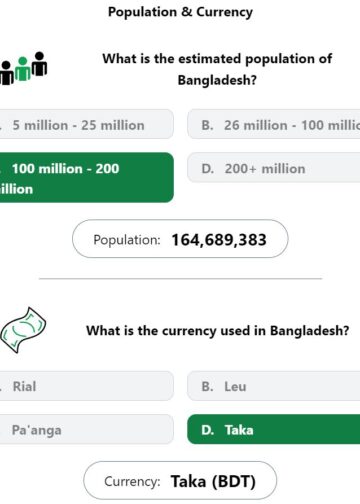Screen dimensions: 360x504
Task: Click the 164,689,383 population number
Action: [x=219, y=240]
